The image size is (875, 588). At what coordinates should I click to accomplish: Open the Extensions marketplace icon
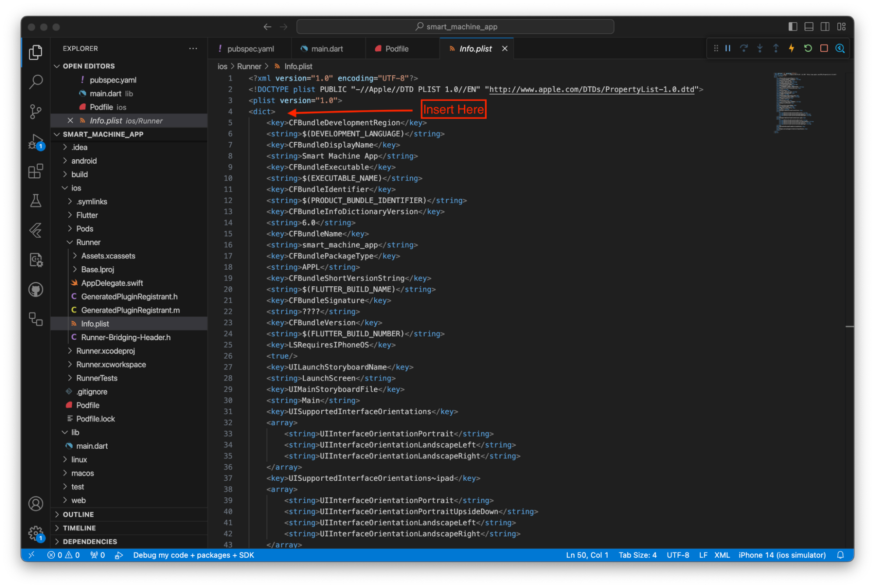click(x=35, y=171)
